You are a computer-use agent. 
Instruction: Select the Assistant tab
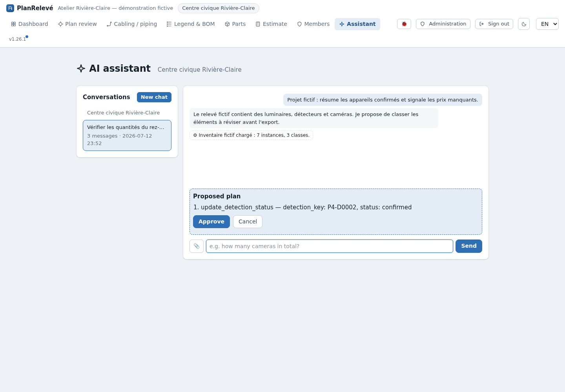pos(357,24)
